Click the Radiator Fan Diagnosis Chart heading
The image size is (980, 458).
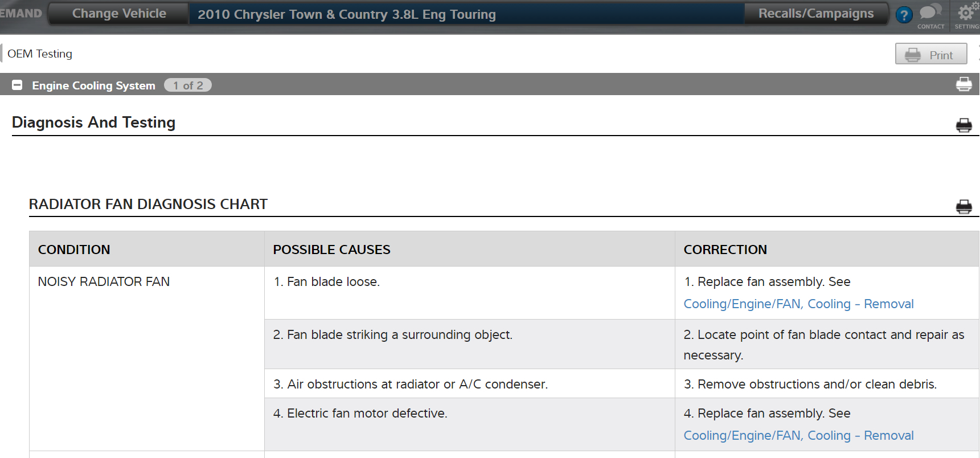148,204
